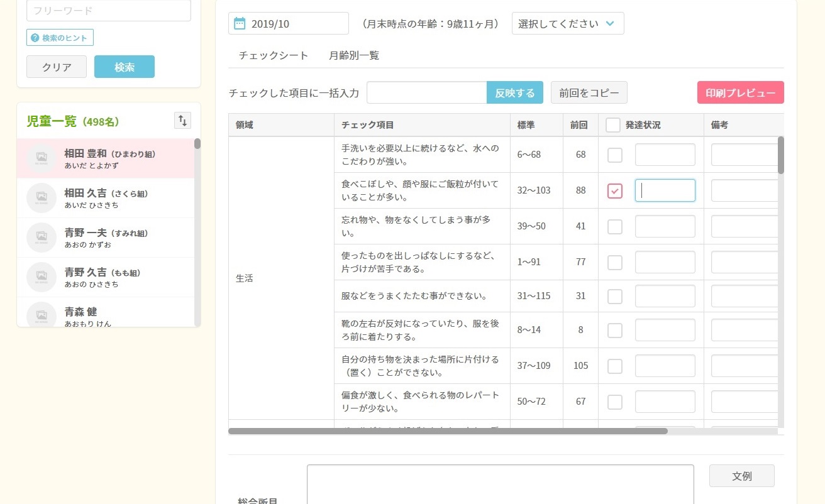The height and width of the screenshot is (504, 825).
Task: Click the sort arrows icon in 児童一覧 header
Action: click(x=182, y=121)
